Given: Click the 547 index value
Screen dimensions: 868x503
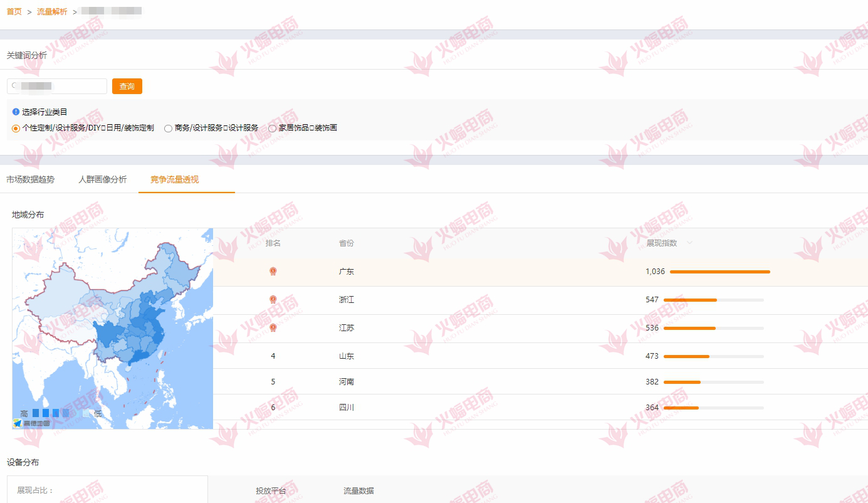Looking at the screenshot, I should (x=652, y=300).
